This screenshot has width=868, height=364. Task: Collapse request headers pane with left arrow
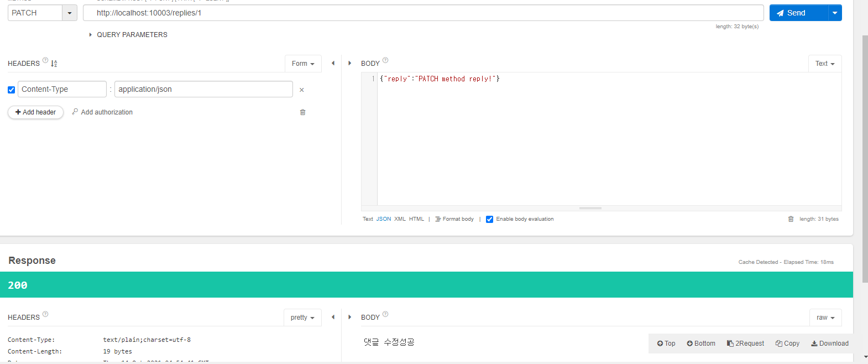[x=333, y=63]
